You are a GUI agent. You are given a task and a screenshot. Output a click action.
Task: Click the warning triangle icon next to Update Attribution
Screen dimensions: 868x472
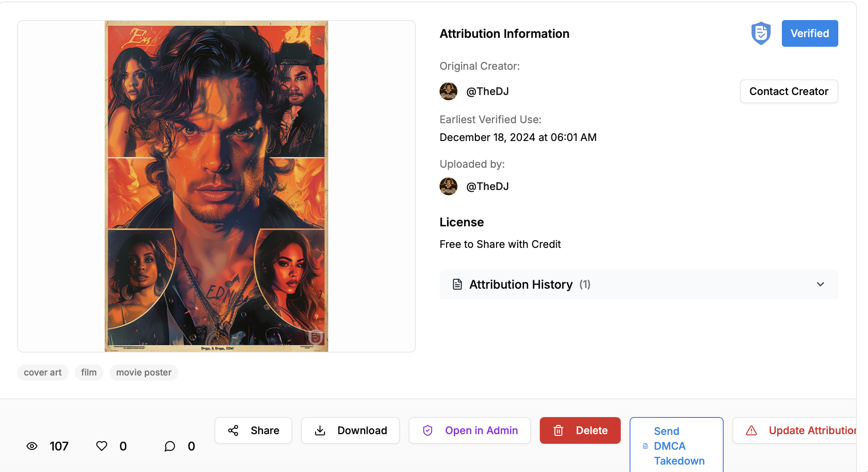coord(751,430)
